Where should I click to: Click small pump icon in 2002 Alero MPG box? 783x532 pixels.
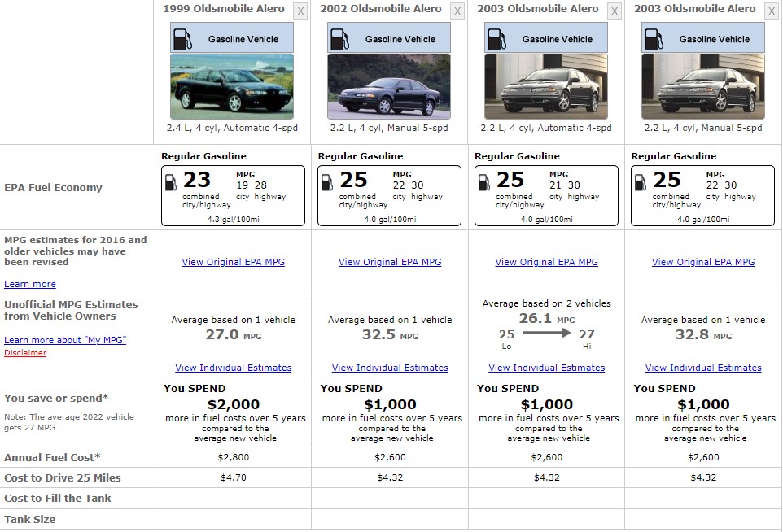(327, 182)
